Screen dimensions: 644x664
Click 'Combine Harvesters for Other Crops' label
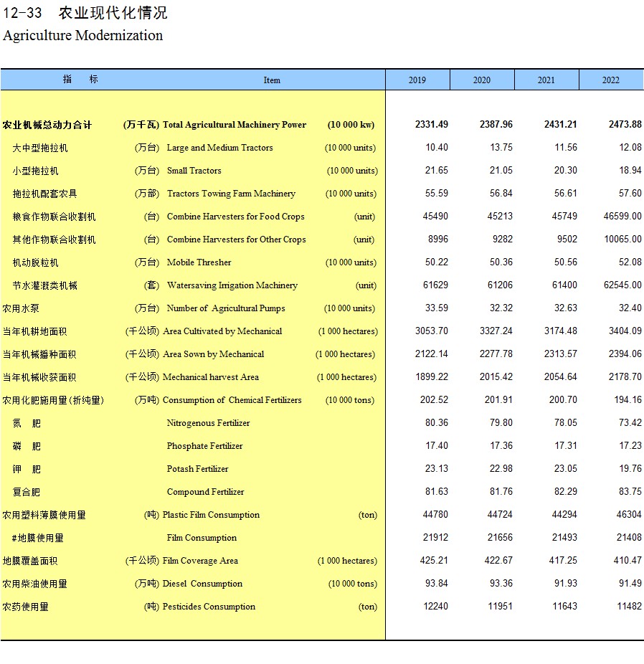236,239
